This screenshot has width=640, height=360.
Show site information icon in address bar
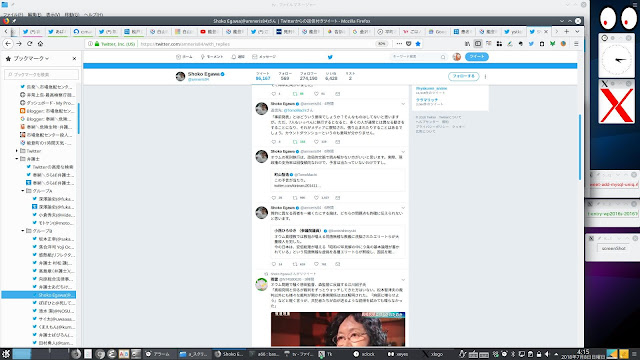click(90, 44)
